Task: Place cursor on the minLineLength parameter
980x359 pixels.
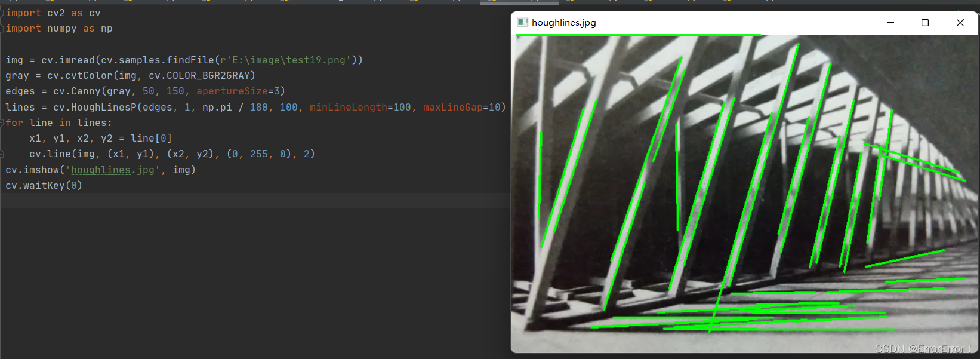Action: [348, 107]
